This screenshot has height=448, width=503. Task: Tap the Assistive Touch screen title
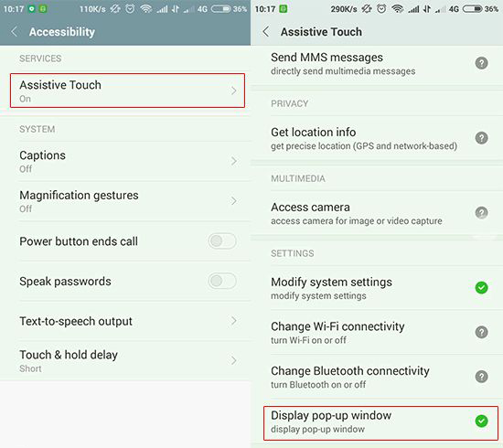click(x=321, y=32)
